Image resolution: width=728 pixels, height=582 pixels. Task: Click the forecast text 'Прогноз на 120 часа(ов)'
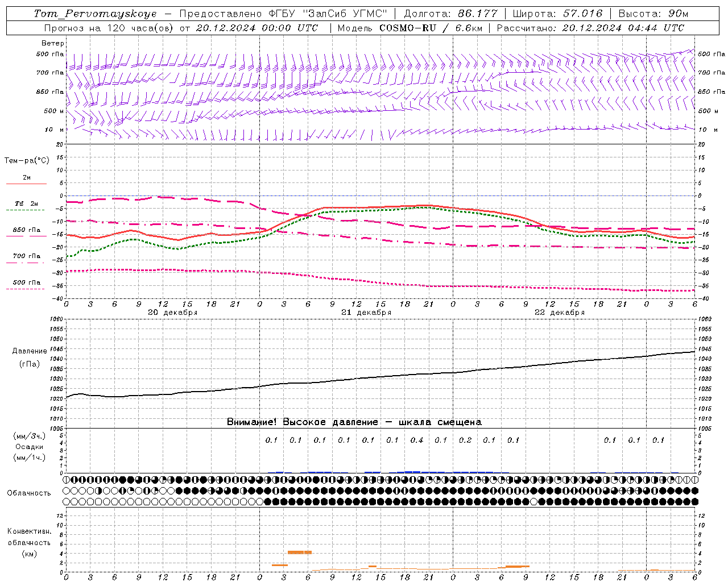click(x=109, y=28)
